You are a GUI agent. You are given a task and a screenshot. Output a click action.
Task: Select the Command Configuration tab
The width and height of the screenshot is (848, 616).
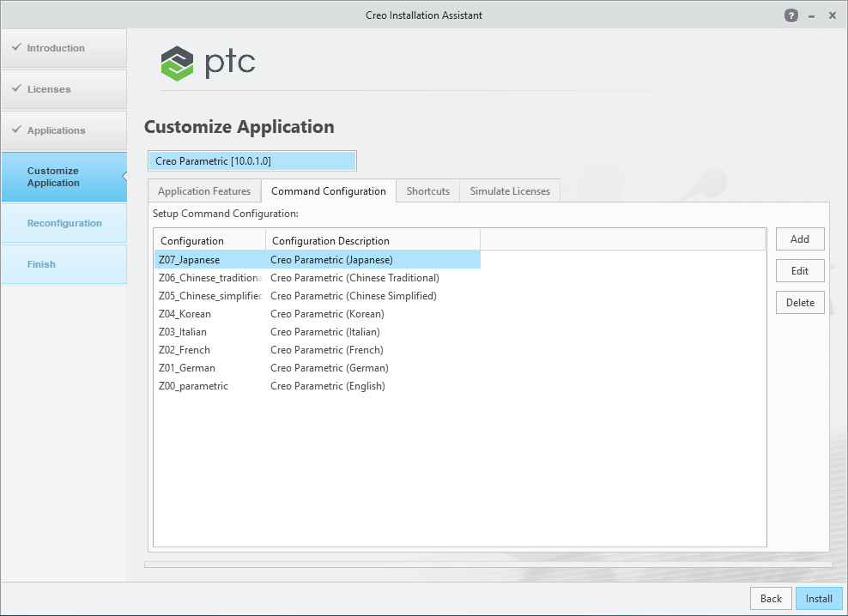pyautogui.click(x=329, y=190)
